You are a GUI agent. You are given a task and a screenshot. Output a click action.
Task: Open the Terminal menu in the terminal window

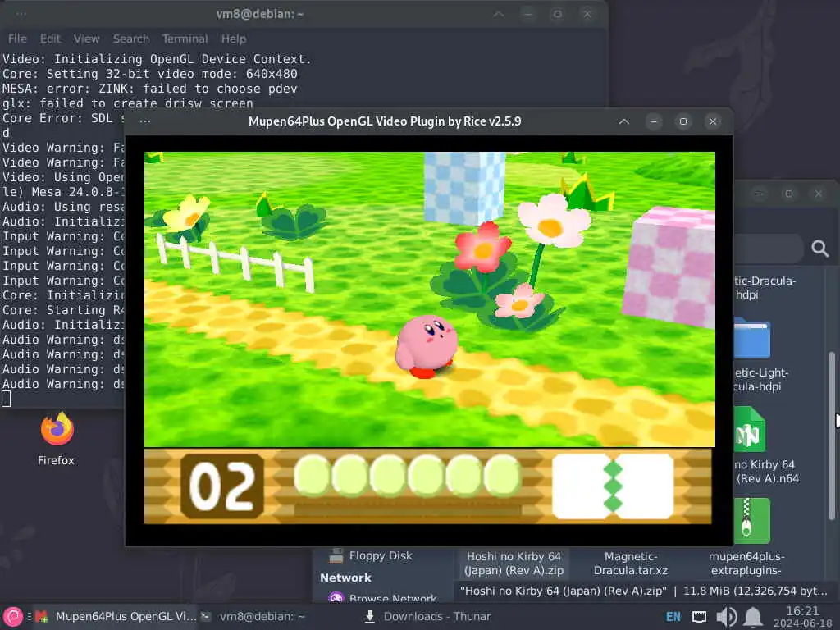click(x=185, y=39)
